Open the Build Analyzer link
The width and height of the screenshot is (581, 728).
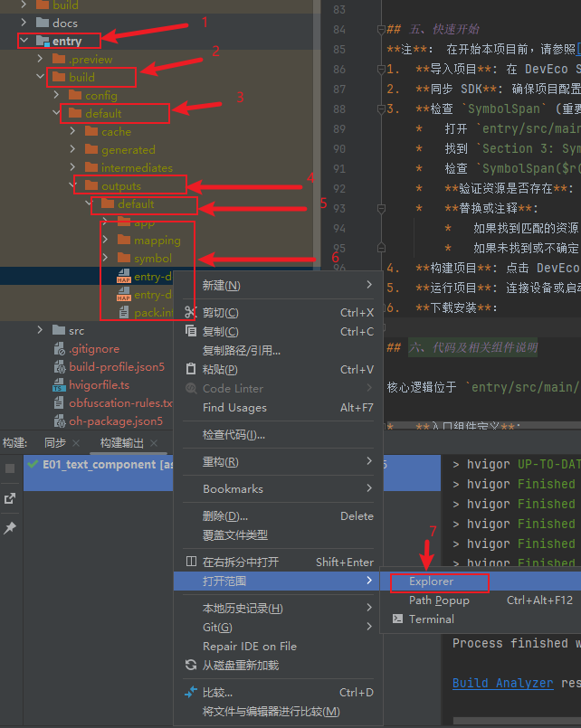(x=503, y=683)
